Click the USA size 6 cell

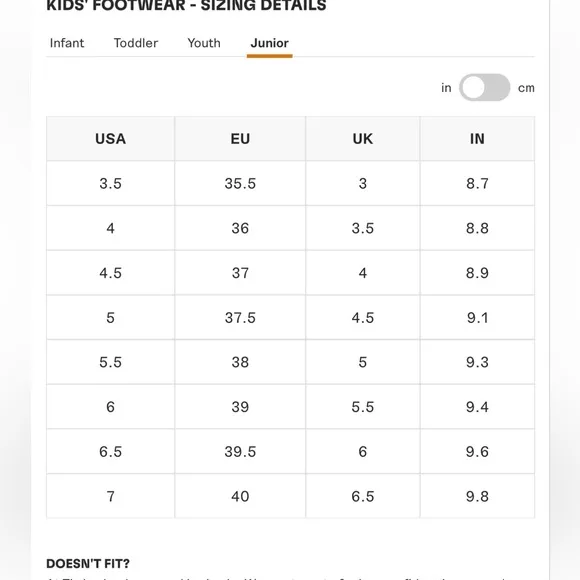(x=111, y=407)
